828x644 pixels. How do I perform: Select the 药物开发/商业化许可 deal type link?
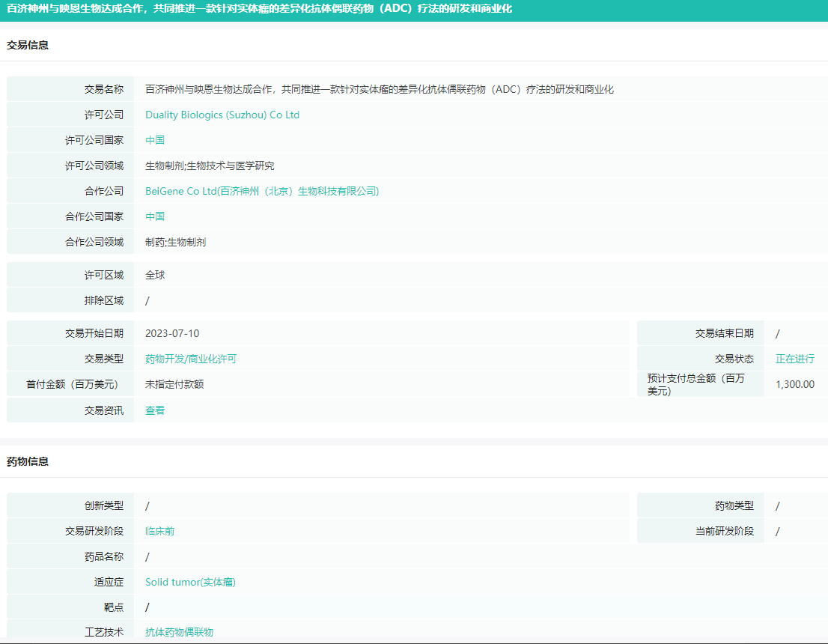190,359
